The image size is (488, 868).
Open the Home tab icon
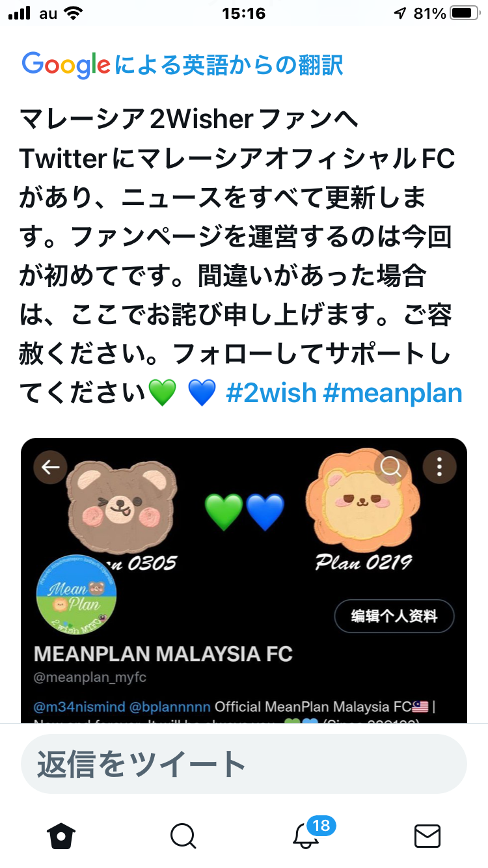(61, 835)
